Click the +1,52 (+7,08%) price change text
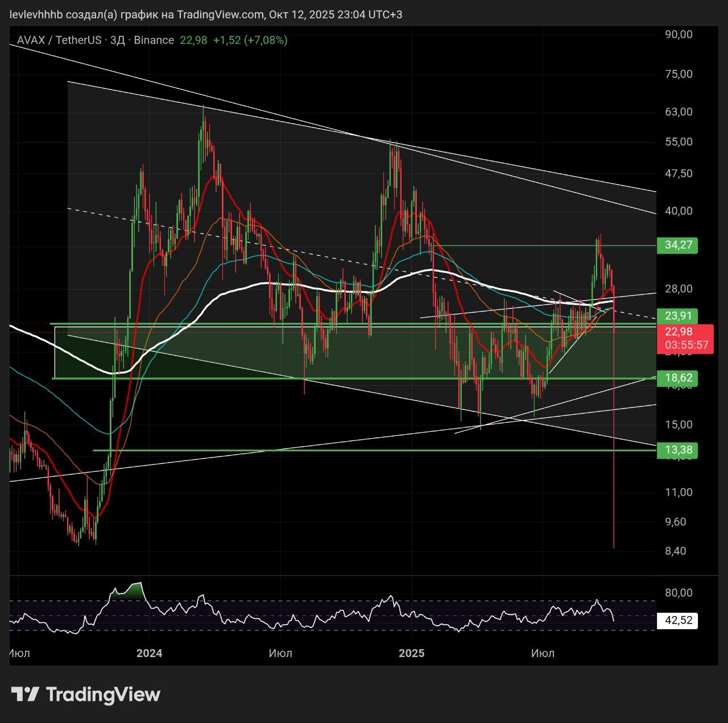The width and height of the screenshot is (728, 723). point(250,40)
